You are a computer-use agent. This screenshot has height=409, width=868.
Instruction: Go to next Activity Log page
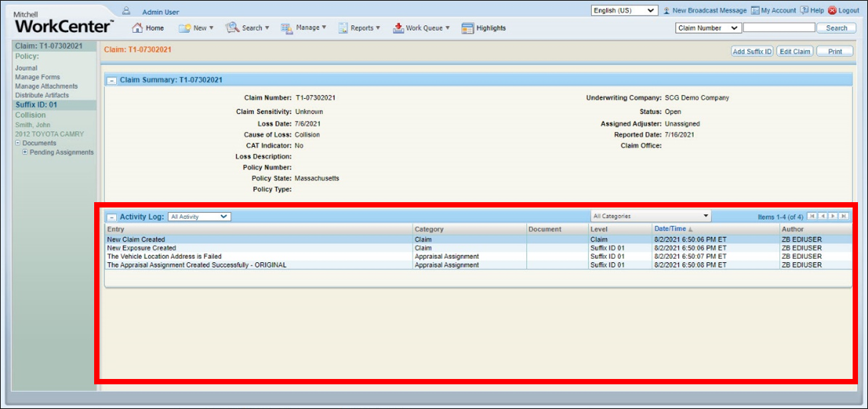(833, 216)
